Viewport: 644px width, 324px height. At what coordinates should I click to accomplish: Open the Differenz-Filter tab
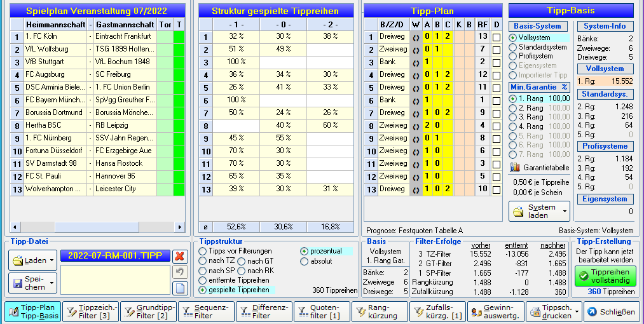coord(264,312)
